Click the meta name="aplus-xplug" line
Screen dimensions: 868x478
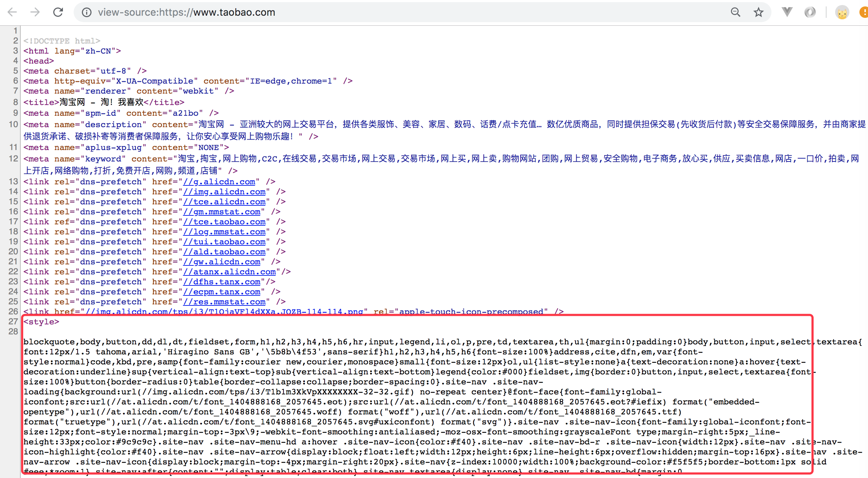point(126,148)
